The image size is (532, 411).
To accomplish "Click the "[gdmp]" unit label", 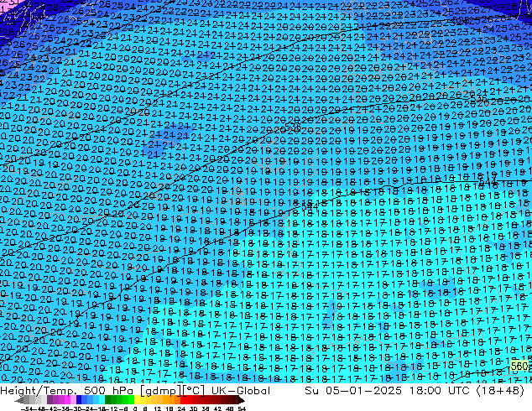I will [x=161, y=391].
